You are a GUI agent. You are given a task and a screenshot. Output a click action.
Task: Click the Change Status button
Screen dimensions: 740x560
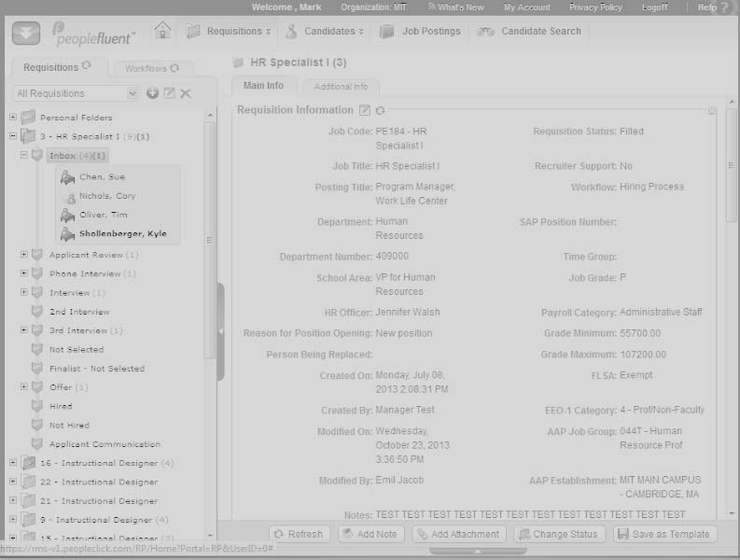pyautogui.click(x=558, y=535)
